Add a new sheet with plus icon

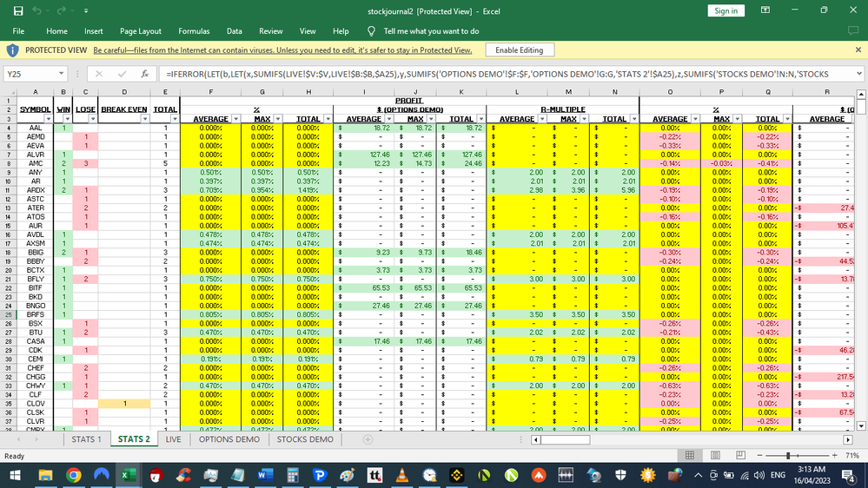[x=368, y=439]
